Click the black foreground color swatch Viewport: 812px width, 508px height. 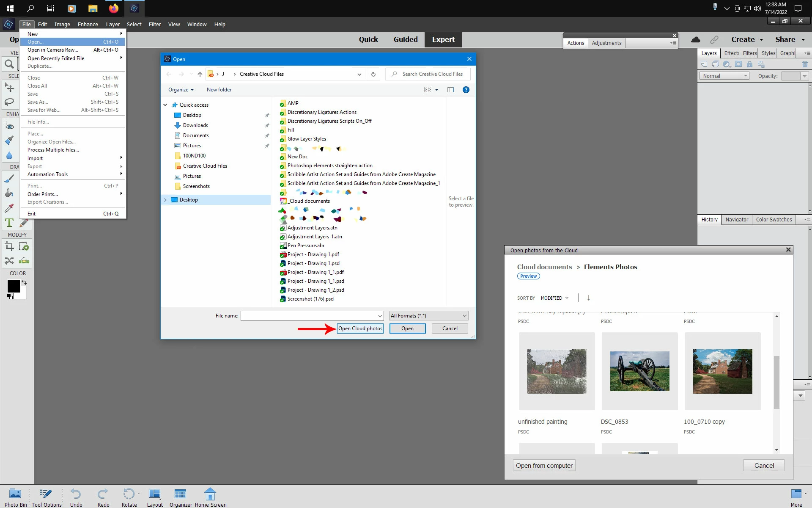(x=14, y=286)
